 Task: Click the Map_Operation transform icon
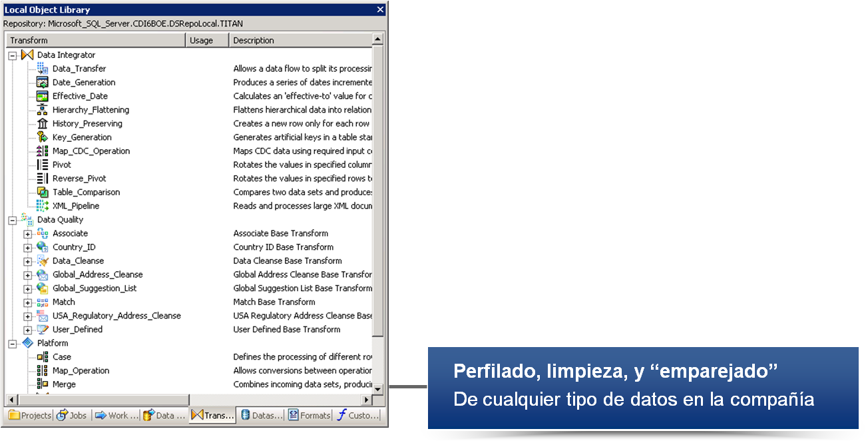43,371
